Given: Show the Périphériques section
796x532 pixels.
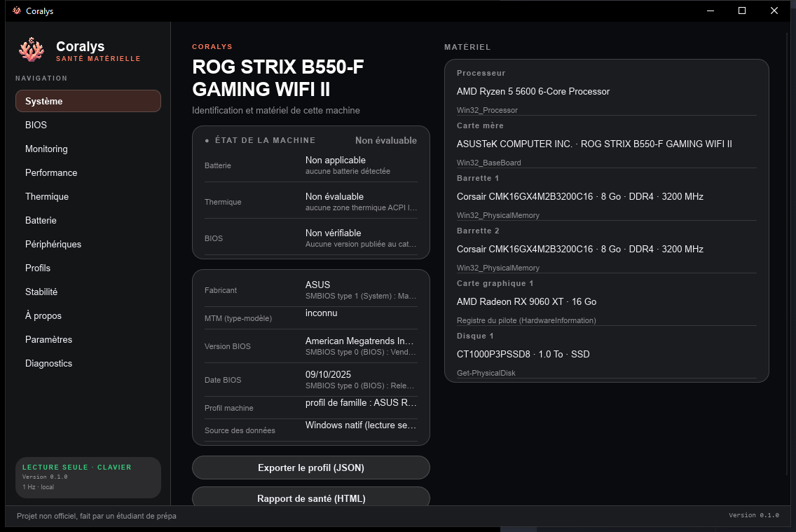Looking at the screenshot, I should [x=88, y=244].
